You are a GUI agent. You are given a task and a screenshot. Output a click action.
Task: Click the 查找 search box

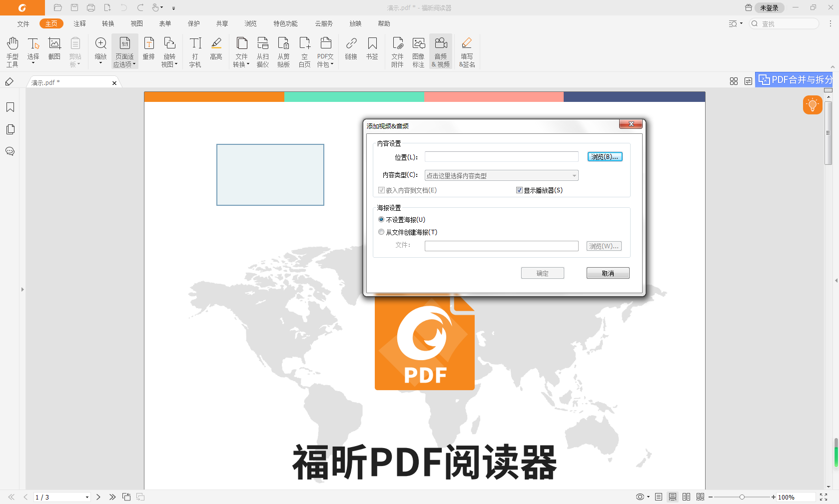(x=784, y=23)
